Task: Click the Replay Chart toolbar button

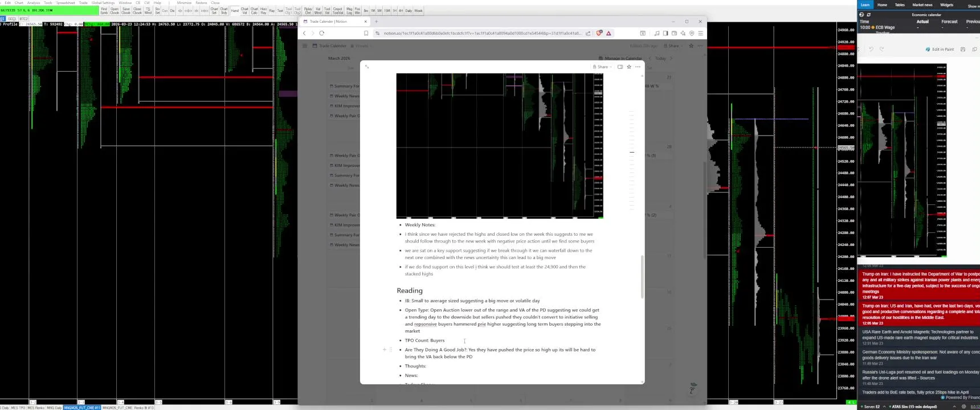Action: point(308,11)
